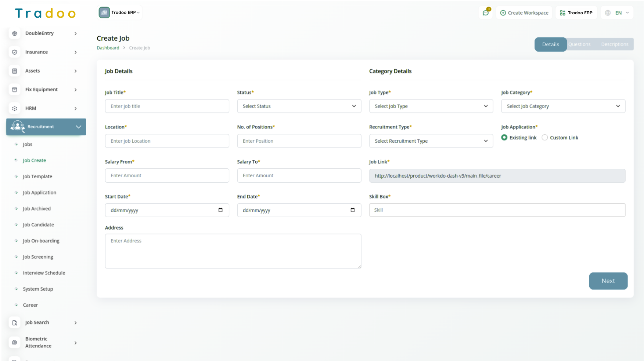
Task: Click the grid icon beside Tradoo ERP
Action: tap(562, 13)
